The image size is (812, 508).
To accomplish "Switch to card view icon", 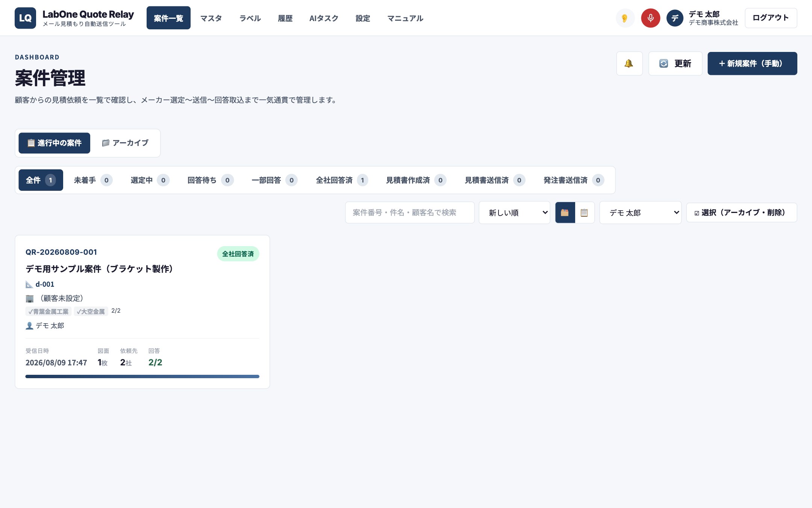I will [565, 213].
